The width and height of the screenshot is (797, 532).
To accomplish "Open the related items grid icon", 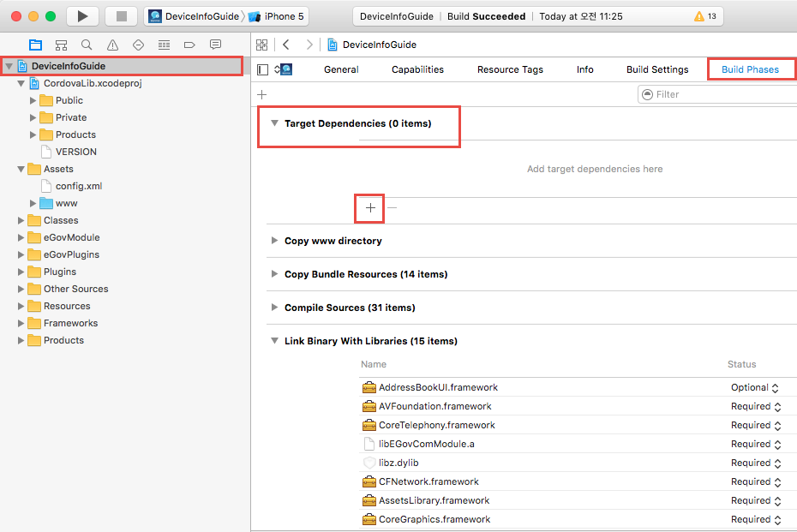I will [x=262, y=45].
